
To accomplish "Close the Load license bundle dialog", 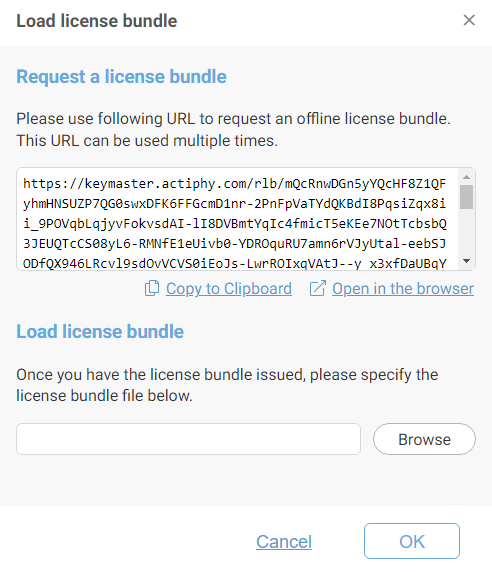I will point(469,20).
